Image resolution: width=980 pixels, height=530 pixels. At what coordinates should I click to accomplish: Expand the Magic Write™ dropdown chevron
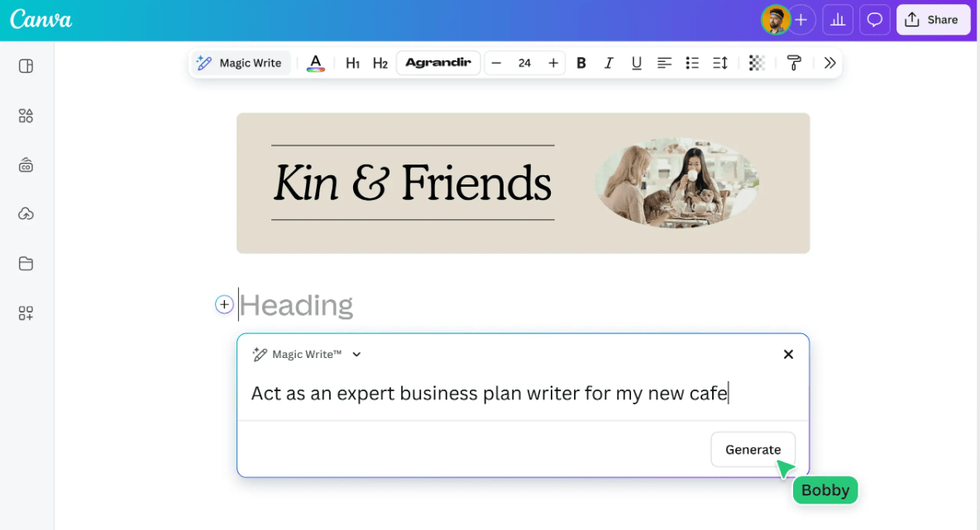(356, 355)
